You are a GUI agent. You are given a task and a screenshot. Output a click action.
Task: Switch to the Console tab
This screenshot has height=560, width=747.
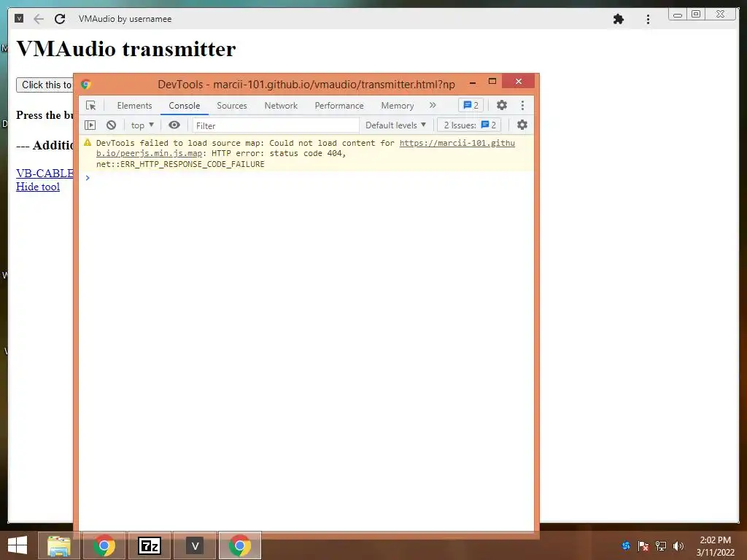185,106
